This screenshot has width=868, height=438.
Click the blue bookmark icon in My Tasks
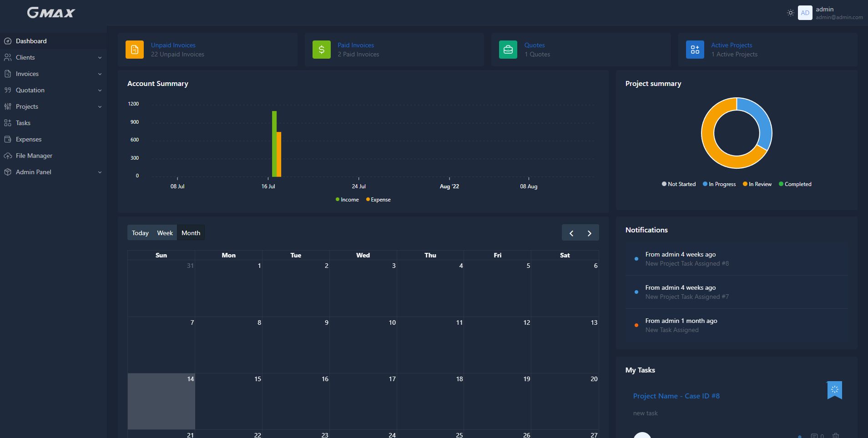tap(834, 390)
